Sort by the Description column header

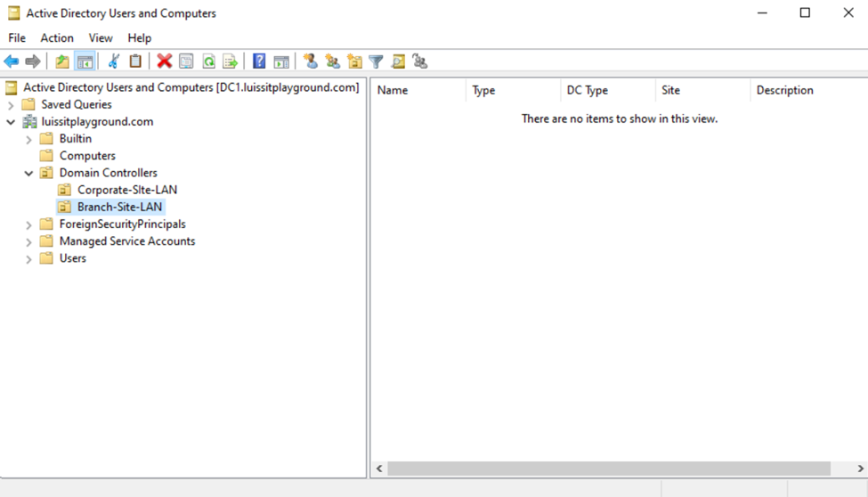tap(809, 90)
